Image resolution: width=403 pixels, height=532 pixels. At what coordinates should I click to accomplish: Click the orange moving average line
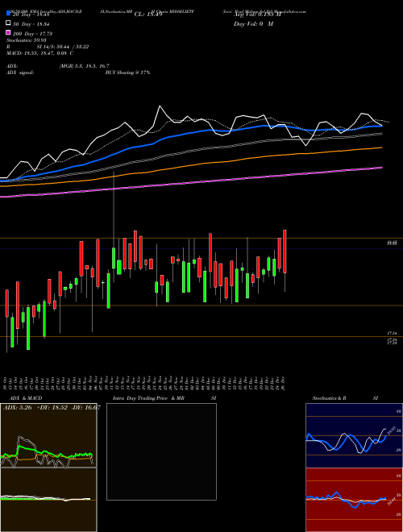190,166
